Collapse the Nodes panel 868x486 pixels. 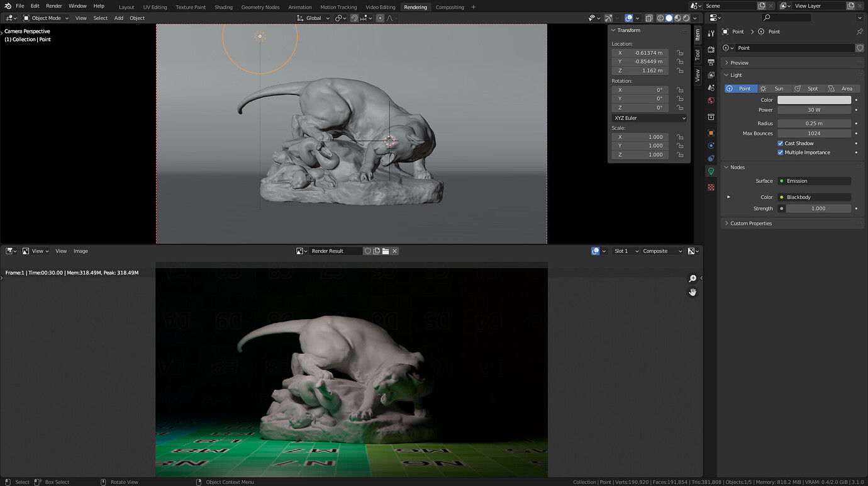click(x=737, y=167)
